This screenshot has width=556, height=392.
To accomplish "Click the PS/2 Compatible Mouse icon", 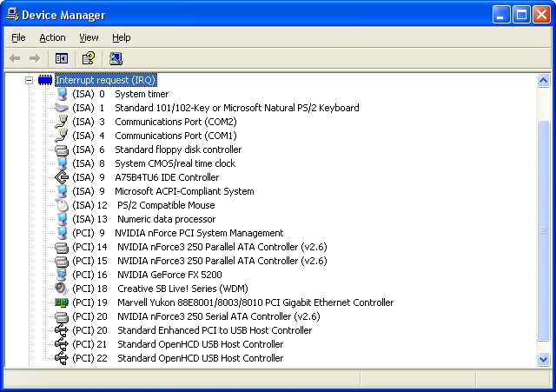I will click(62, 205).
